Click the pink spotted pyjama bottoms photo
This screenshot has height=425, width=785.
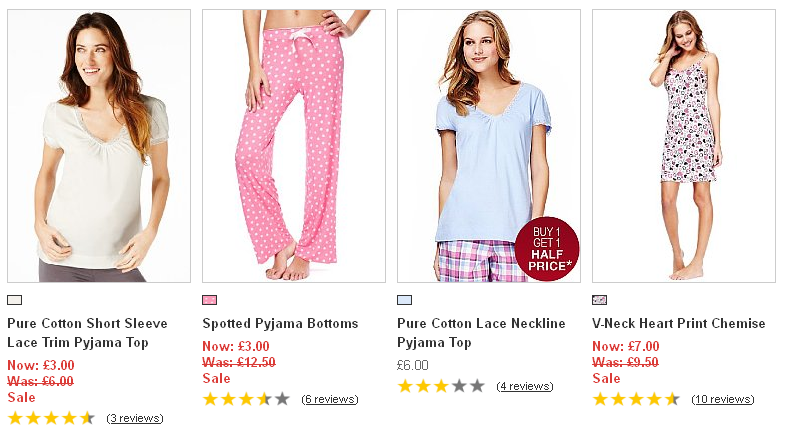tap(293, 146)
